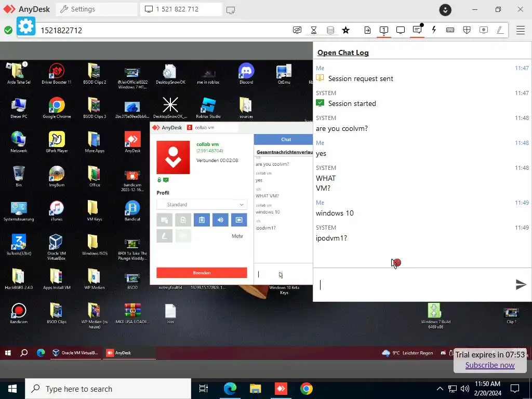Image resolution: width=532 pixels, height=399 pixels.
Task: Click the database stack icon in toolbar
Action: [330, 30]
